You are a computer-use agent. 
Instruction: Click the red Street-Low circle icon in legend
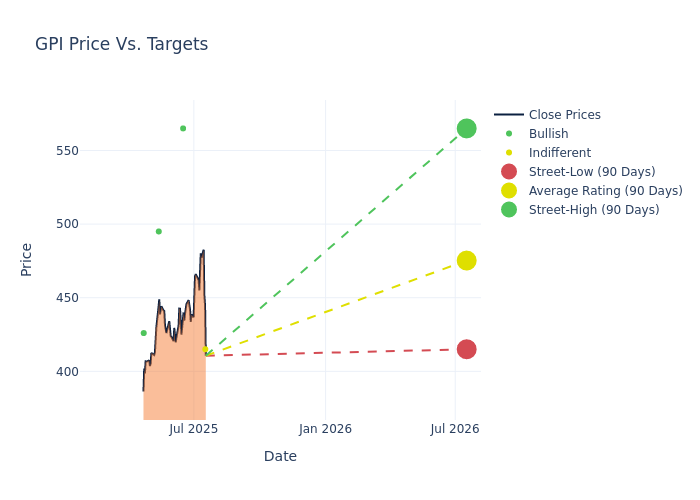(509, 172)
